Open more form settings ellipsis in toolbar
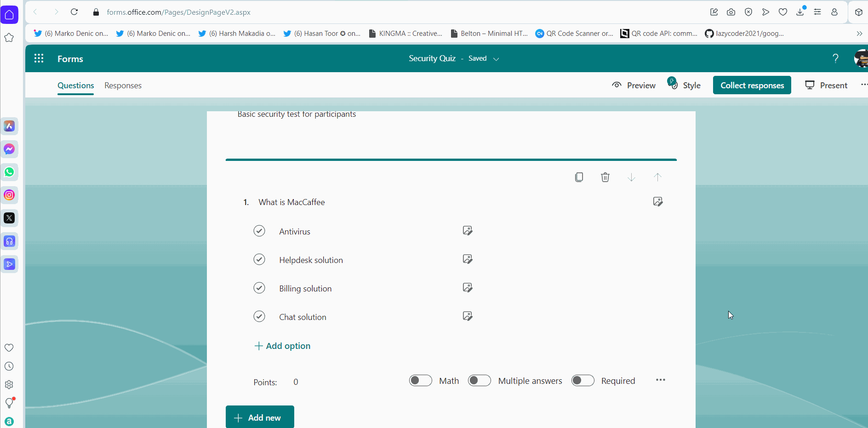Viewport: 868px width, 428px height. point(864,85)
